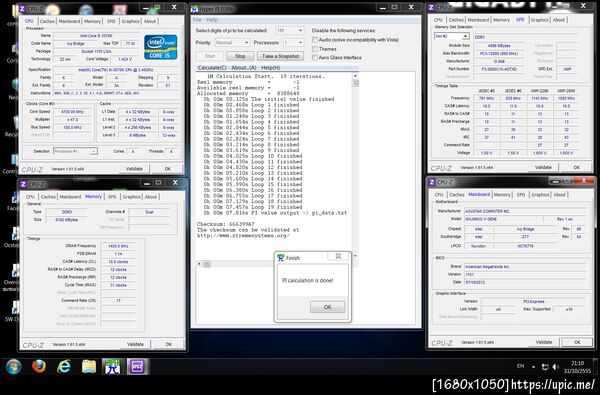Open the File Explorer folder taskbar icon
This screenshot has width=600, height=395.
(89, 367)
